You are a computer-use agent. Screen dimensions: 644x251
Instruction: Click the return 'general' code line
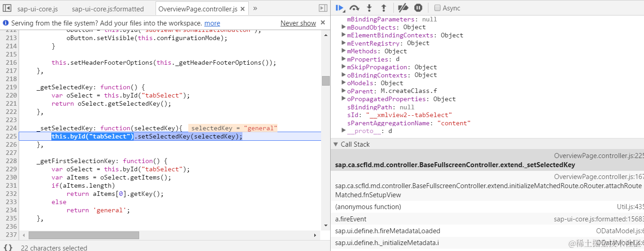pyautogui.click(x=98, y=210)
